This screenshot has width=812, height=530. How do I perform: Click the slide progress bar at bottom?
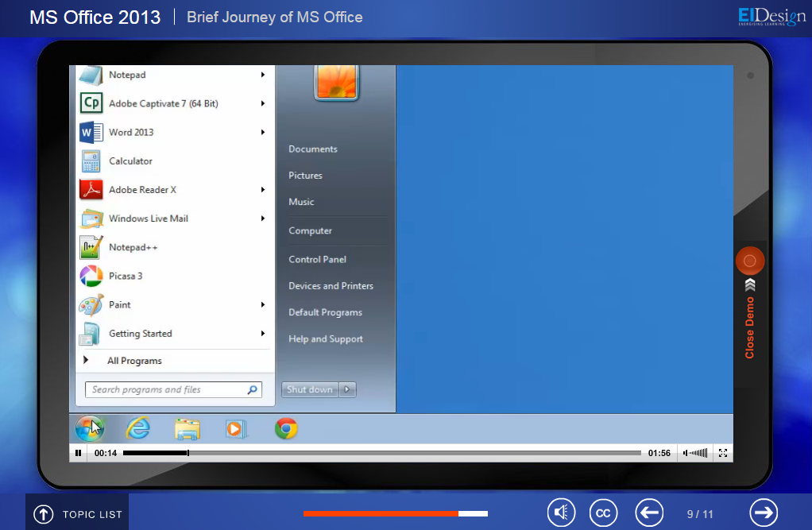pyautogui.click(x=396, y=513)
